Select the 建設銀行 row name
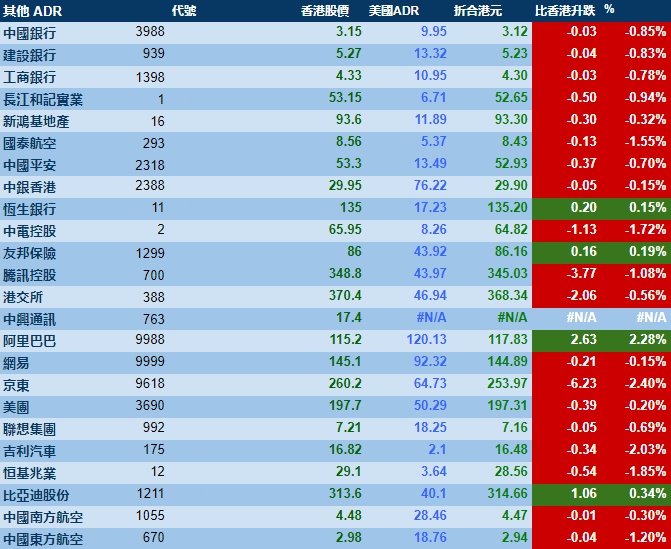 coord(30,55)
